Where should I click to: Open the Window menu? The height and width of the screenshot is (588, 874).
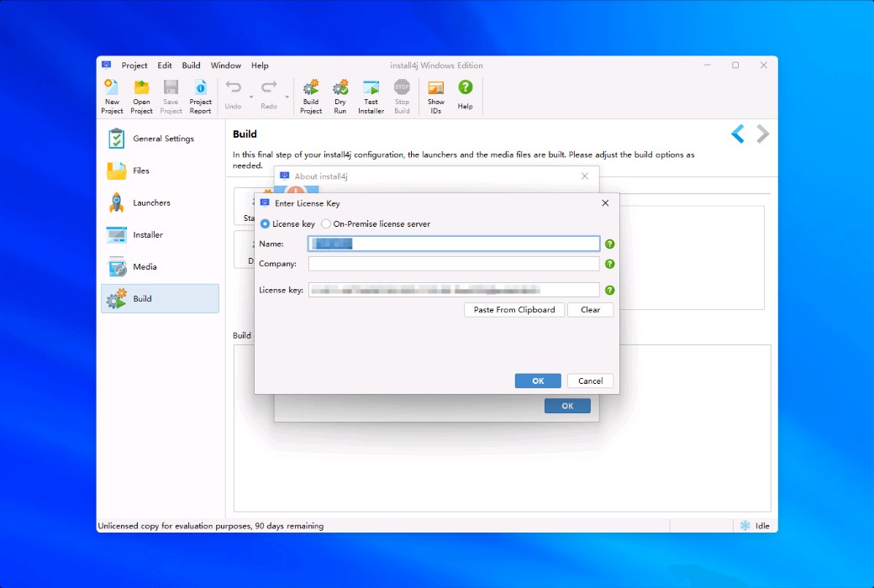(x=226, y=66)
